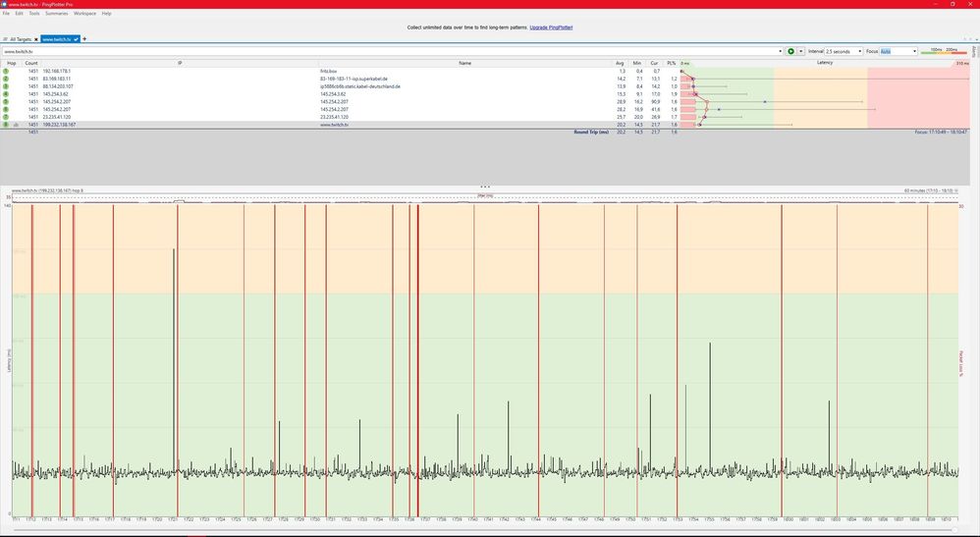Viewport: 980px width, 537px height.
Task: Click the Upgrade PingPlotter link
Action: click(x=551, y=27)
